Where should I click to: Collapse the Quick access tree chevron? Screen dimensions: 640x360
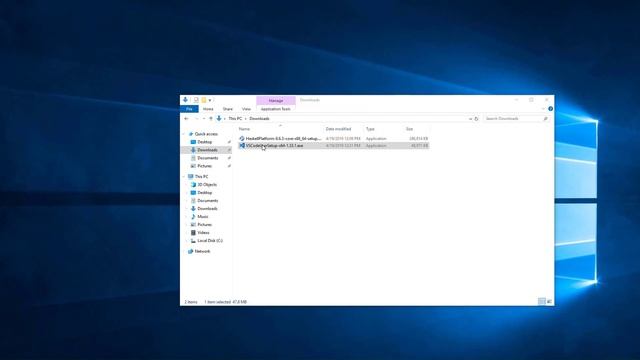183,134
